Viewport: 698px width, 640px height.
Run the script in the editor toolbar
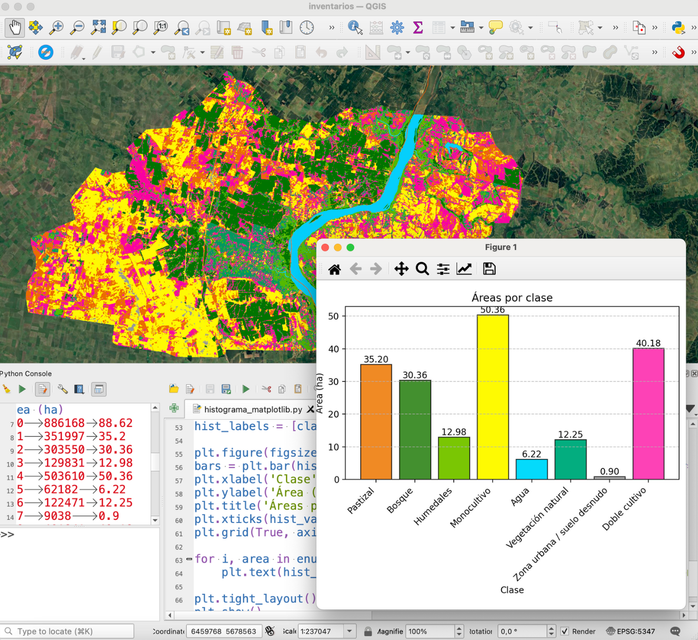(x=246, y=389)
